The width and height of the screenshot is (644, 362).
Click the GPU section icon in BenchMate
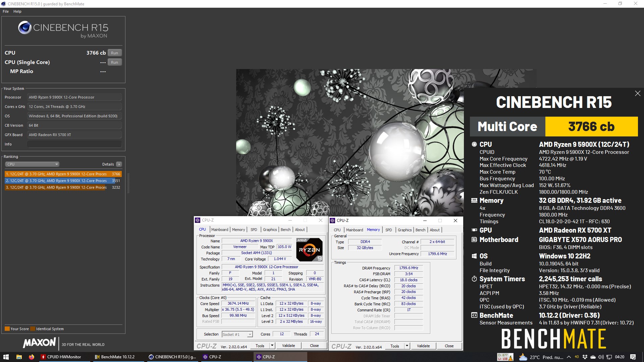click(x=474, y=230)
